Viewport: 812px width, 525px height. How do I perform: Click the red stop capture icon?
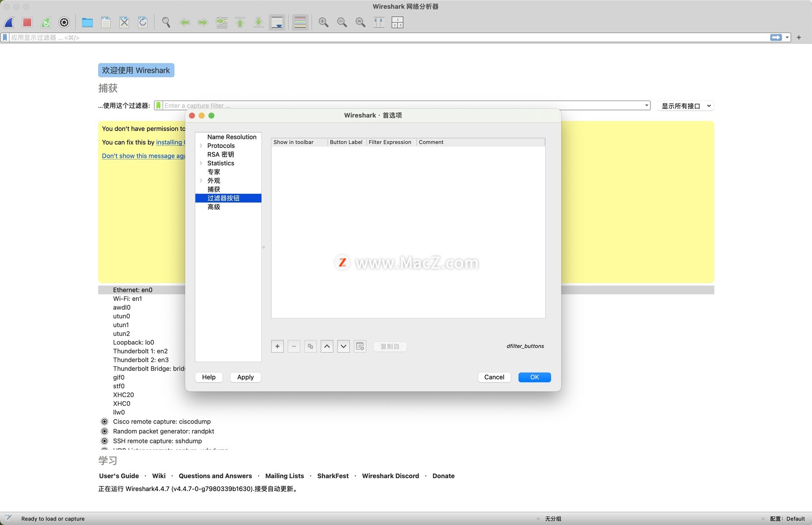point(27,22)
